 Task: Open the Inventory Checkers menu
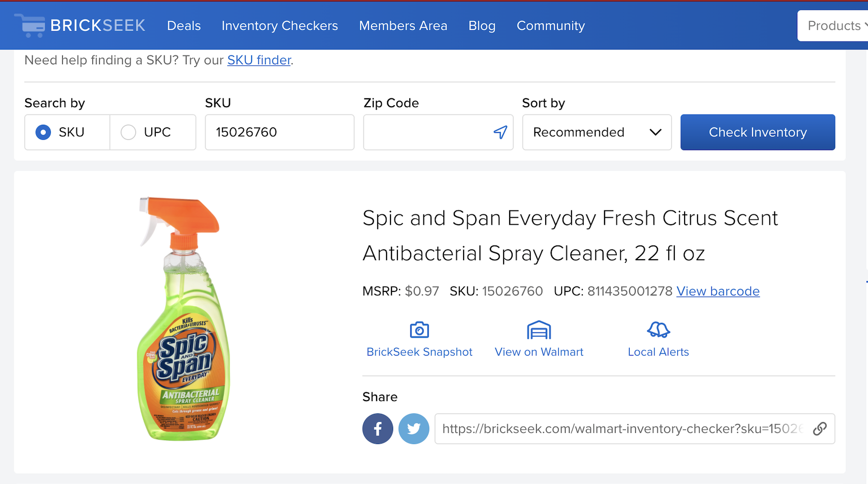point(280,26)
